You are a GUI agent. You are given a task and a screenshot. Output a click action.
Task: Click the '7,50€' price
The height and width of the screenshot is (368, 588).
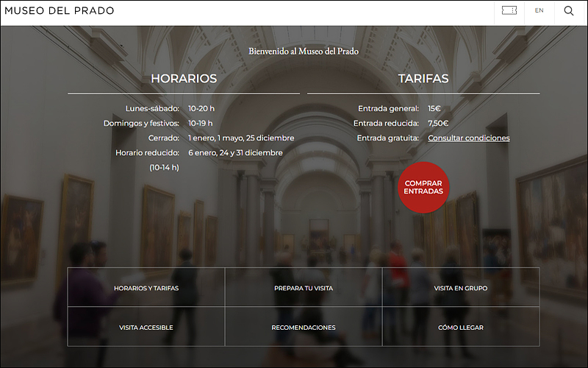tap(438, 123)
